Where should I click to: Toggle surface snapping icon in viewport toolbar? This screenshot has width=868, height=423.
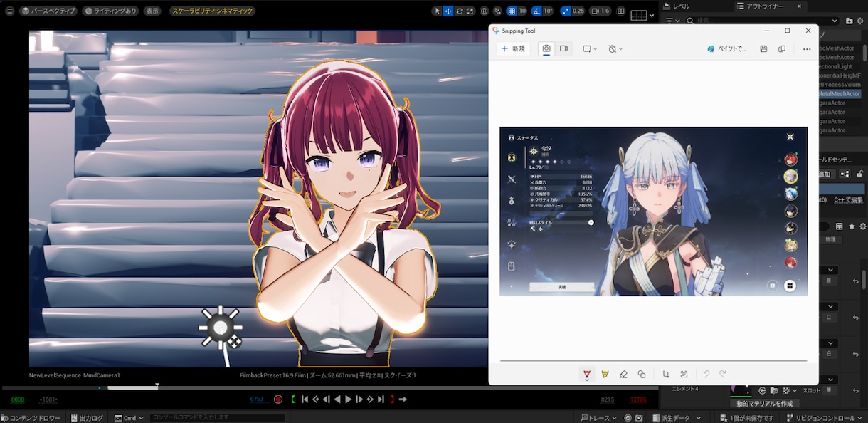497,11
